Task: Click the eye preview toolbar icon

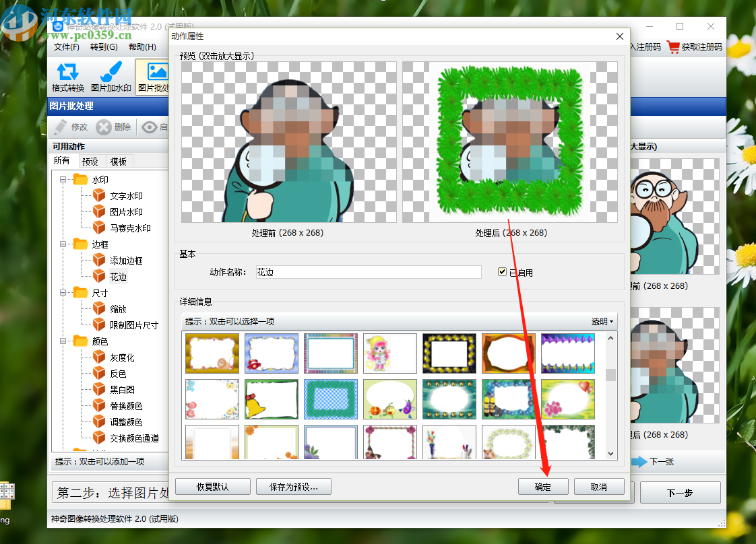Action: click(x=150, y=127)
